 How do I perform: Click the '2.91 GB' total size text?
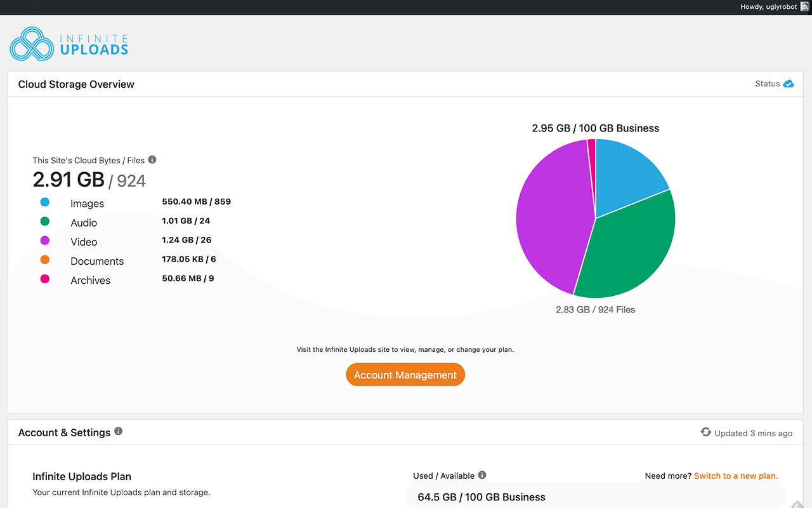69,180
